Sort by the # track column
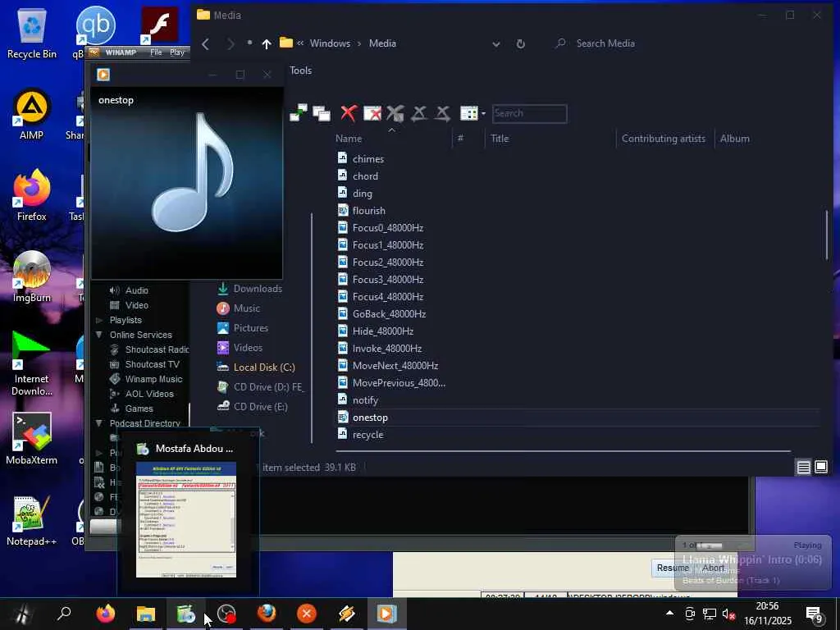The width and height of the screenshot is (840, 630). (x=460, y=138)
